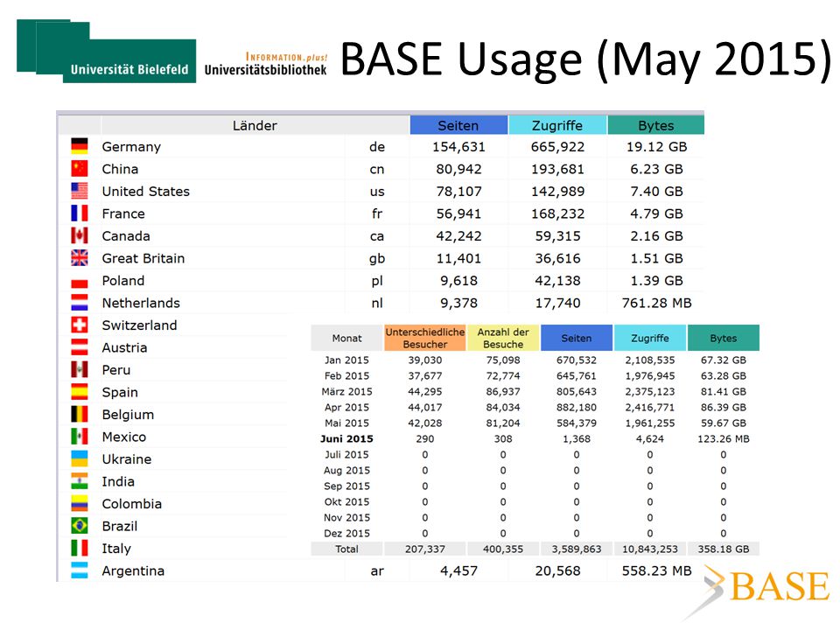Click the 'Argentina' country name
This screenshot has width=840, height=630.
click(x=133, y=571)
